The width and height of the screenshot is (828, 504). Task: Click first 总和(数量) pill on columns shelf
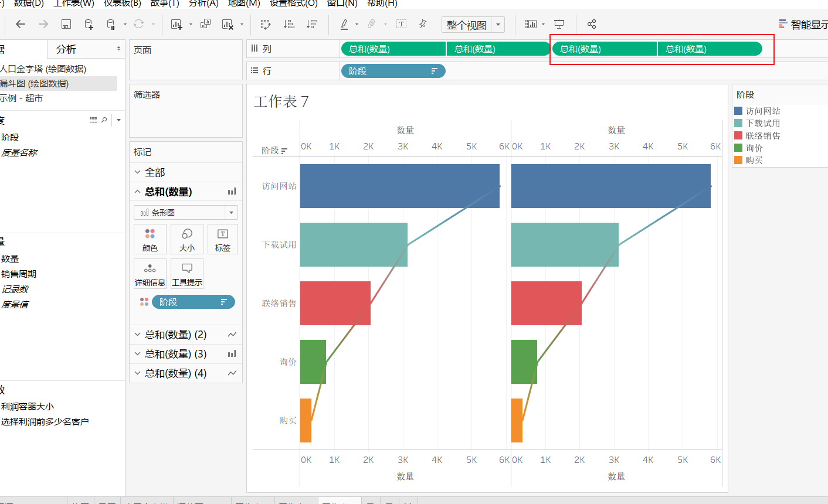(393, 49)
